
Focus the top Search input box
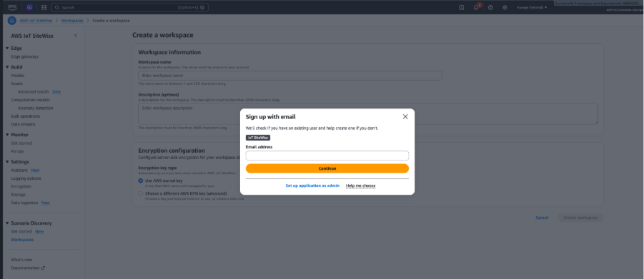pyautogui.click(x=130, y=7)
